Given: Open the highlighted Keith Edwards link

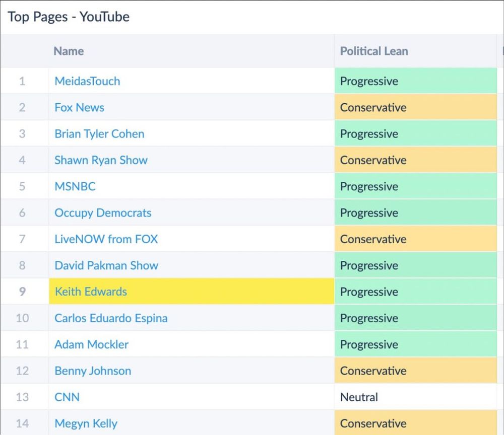Looking at the screenshot, I should tap(91, 292).
